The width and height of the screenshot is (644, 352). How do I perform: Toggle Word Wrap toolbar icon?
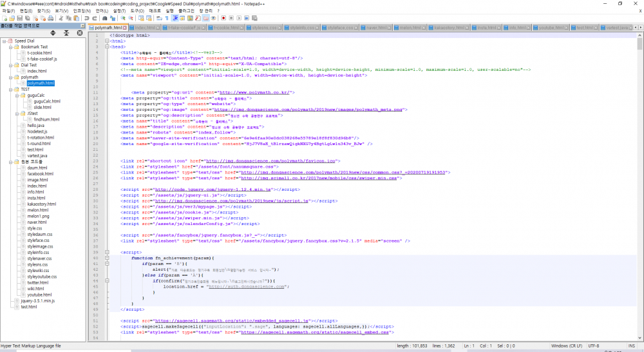tap(158, 18)
